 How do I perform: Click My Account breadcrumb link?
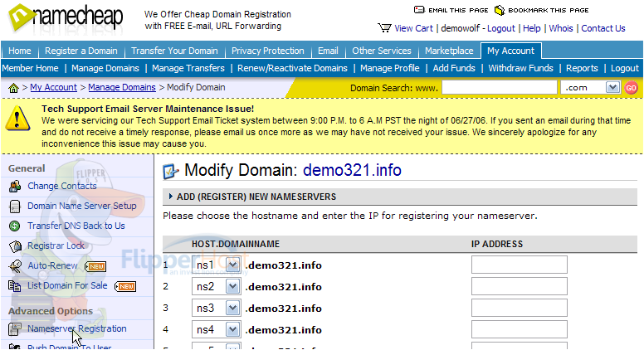pyautogui.click(x=53, y=87)
